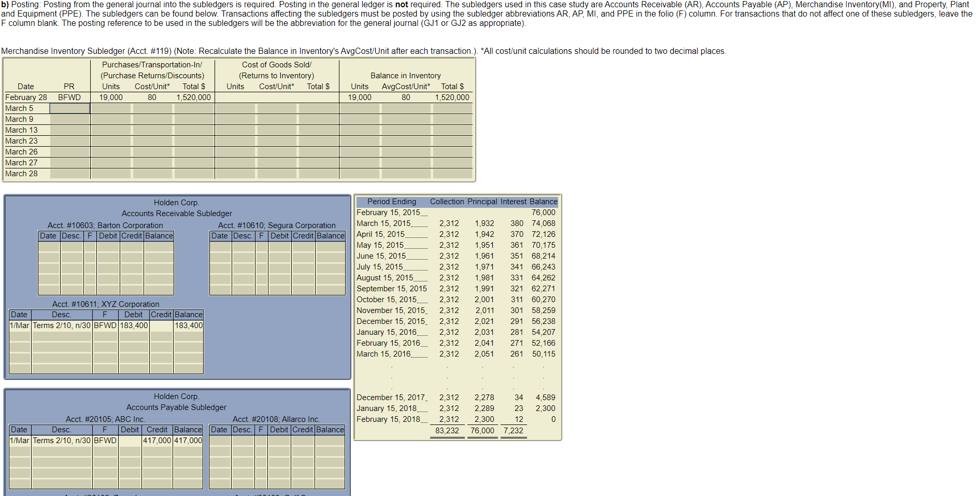Click the March 28 row label

click(x=21, y=174)
